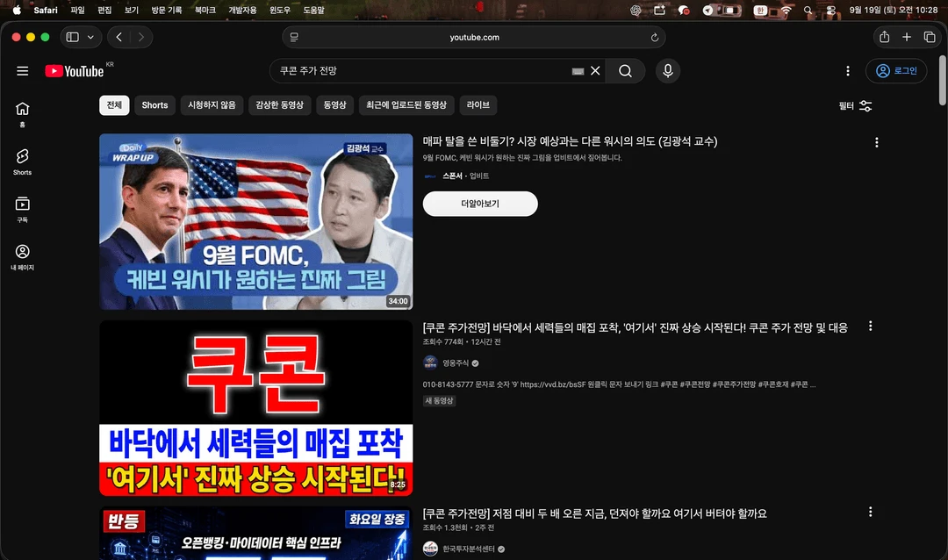Select the Shorts filter chip
This screenshot has height=560, width=948.
point(154,105)
